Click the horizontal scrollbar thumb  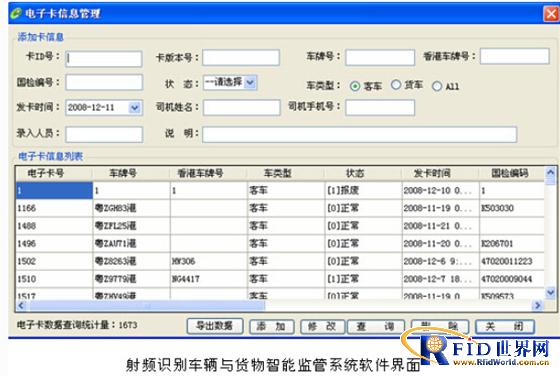[x=147, y=306]
